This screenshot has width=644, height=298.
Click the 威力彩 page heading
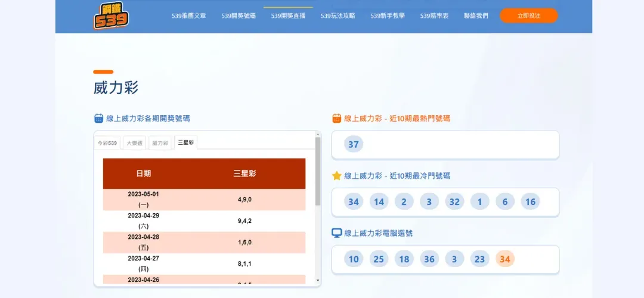pos(116,88)
